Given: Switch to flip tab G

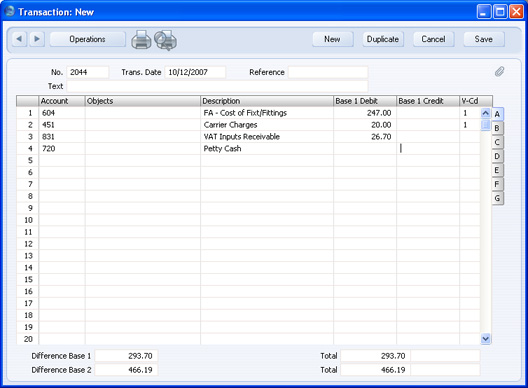Looking at the screenshot, I should (x=497, y=198).
